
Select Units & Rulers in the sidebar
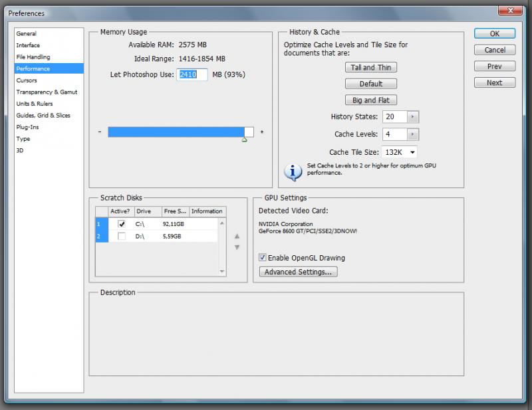(x=35, y=104)
